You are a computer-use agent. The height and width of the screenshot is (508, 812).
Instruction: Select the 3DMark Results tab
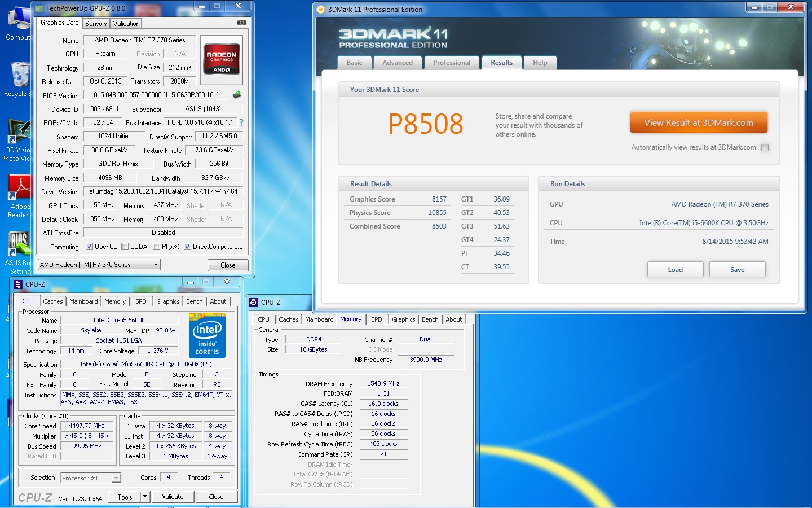501,63
